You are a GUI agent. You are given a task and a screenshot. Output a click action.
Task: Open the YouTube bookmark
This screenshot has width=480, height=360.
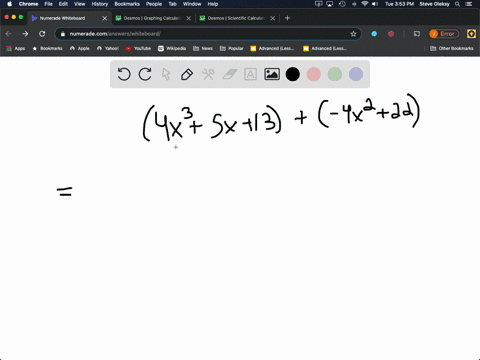coord(138,48)
